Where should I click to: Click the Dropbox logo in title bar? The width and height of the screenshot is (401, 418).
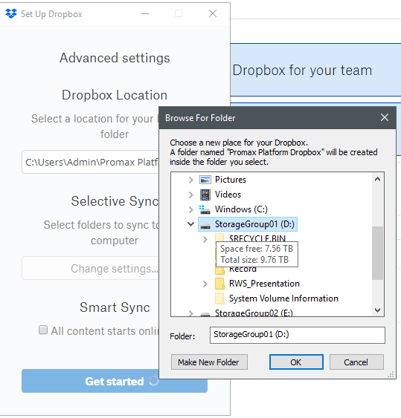click(11, 14)
